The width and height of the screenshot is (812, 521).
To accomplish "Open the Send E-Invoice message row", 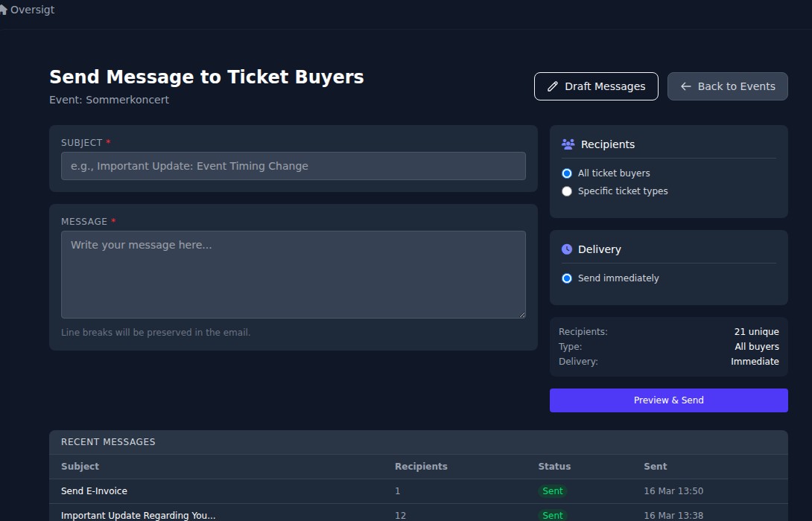I will point(419,491).
